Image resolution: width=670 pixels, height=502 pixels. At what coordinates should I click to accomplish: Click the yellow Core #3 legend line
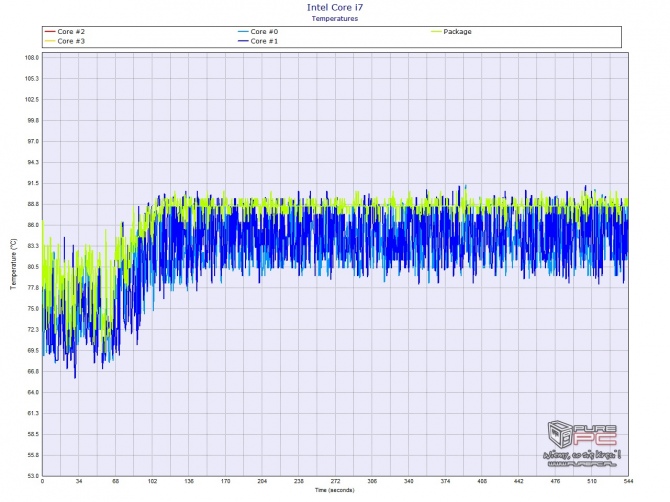tap(50, 41)
